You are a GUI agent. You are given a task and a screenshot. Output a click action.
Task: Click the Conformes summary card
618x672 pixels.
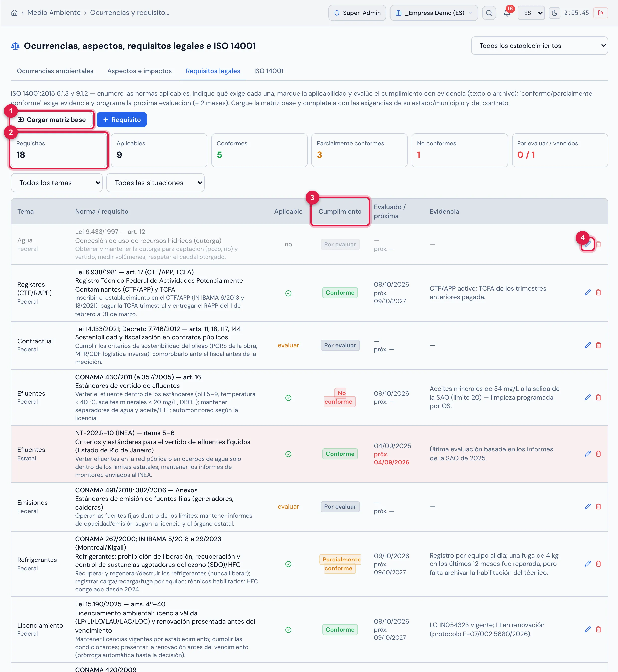point(259,150)
